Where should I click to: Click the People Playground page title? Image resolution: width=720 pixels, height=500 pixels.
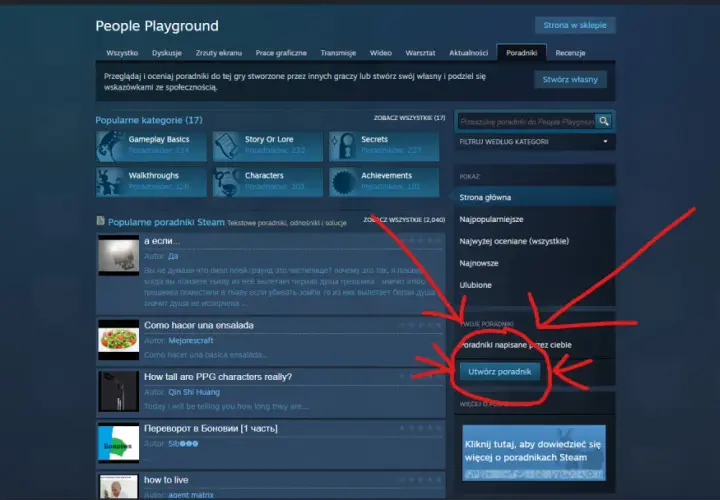tap(157, 26)
